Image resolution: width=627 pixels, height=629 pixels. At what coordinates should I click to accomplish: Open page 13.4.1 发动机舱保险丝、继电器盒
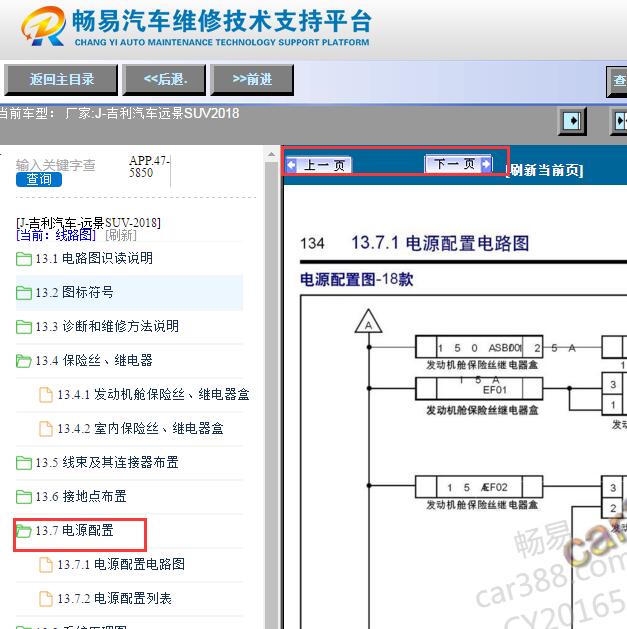pos(153,395)
